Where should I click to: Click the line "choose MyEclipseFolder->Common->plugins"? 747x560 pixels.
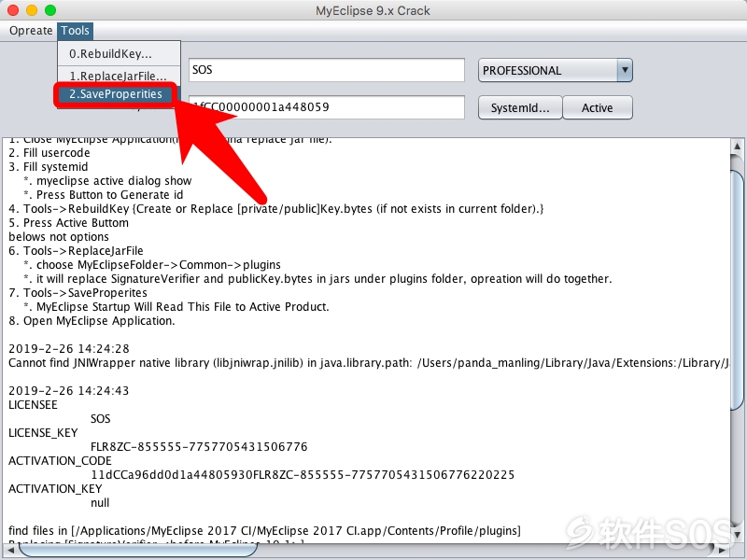tap(159, 265)
